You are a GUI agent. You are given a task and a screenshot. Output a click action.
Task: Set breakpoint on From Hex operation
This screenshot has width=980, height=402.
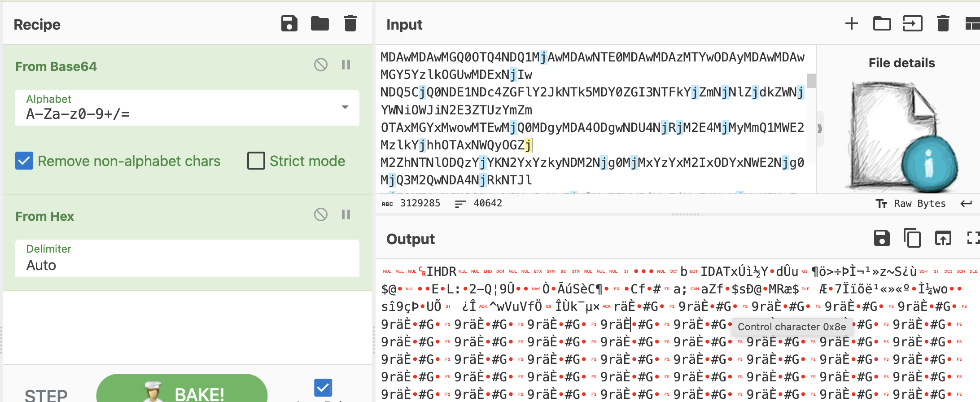coord(346,215)
